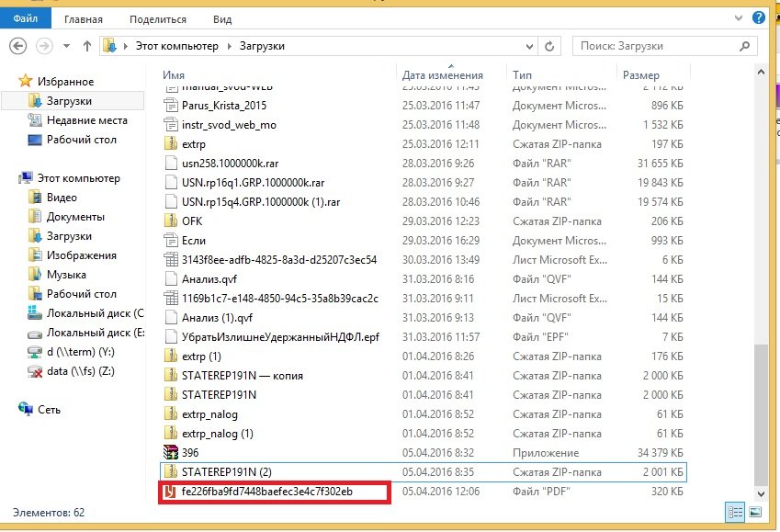Click the Недавние места sidebar item
780x532 pixels.
[86, 120]
